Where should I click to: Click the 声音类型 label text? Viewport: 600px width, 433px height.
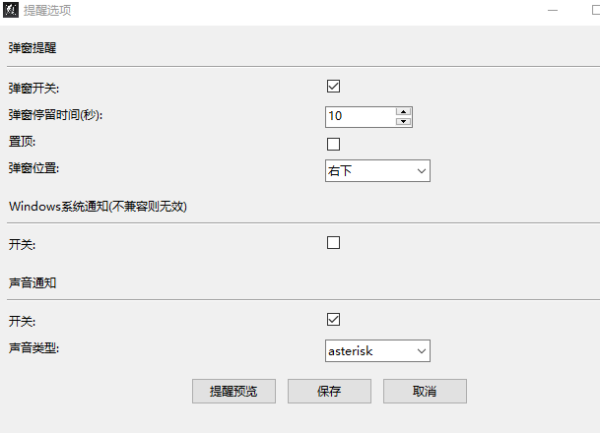pos(34,348)
